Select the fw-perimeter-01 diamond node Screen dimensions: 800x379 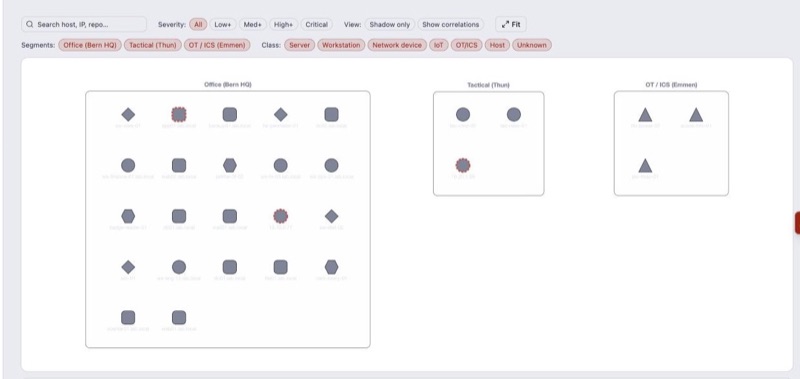[x=281, y=114]
